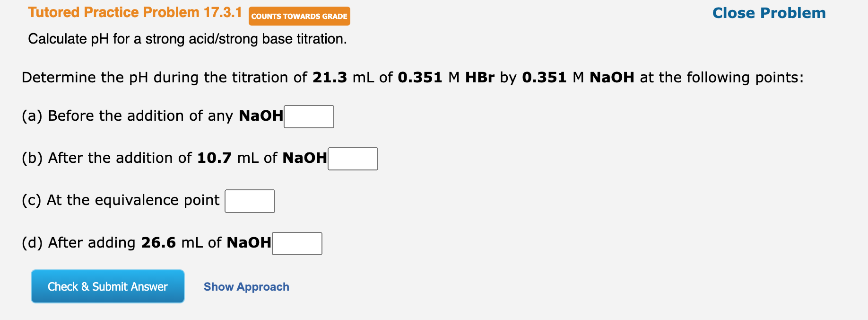This screenshot has width=868, height=320.
Task: Click the equivalence point answer field
Action: click(250, 201)
